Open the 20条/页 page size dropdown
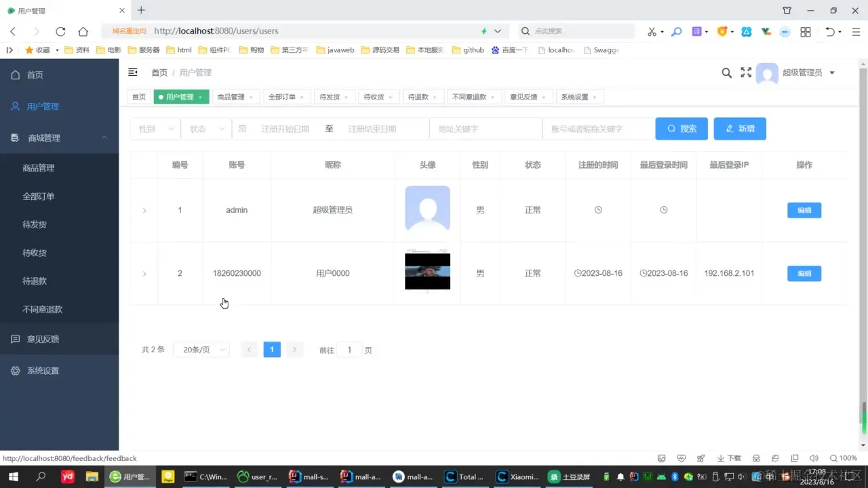The height and width of the screenshot is (488, 868). 201,350
